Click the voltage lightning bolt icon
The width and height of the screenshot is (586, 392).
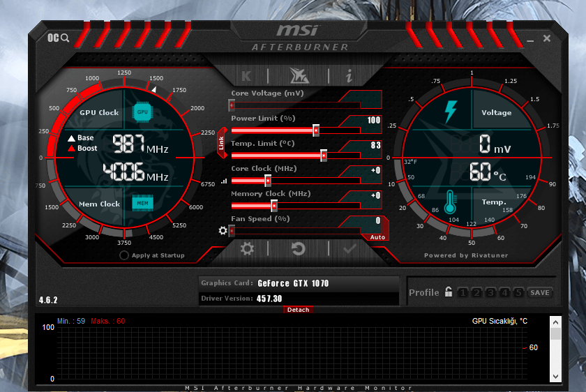[x=451, y=112]
